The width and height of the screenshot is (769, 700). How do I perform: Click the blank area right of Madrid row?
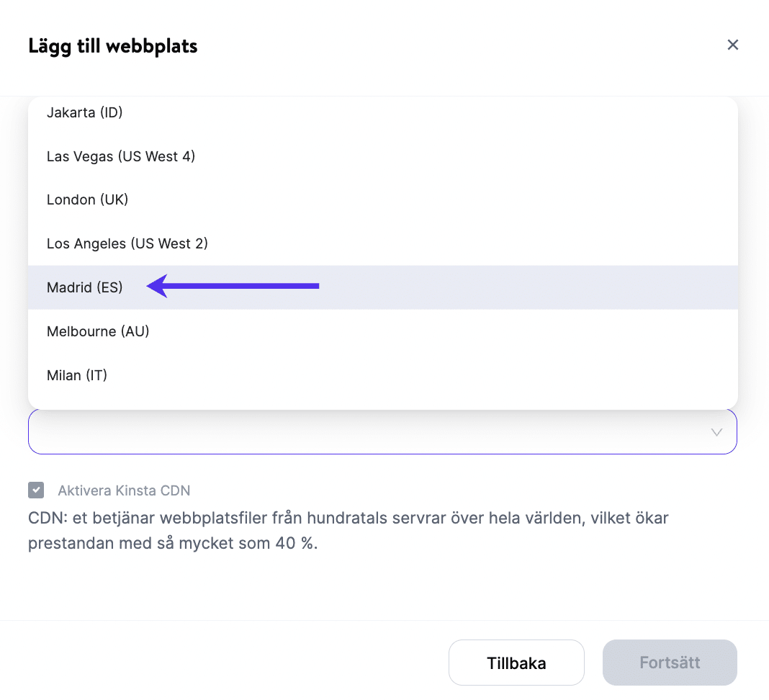526,287
